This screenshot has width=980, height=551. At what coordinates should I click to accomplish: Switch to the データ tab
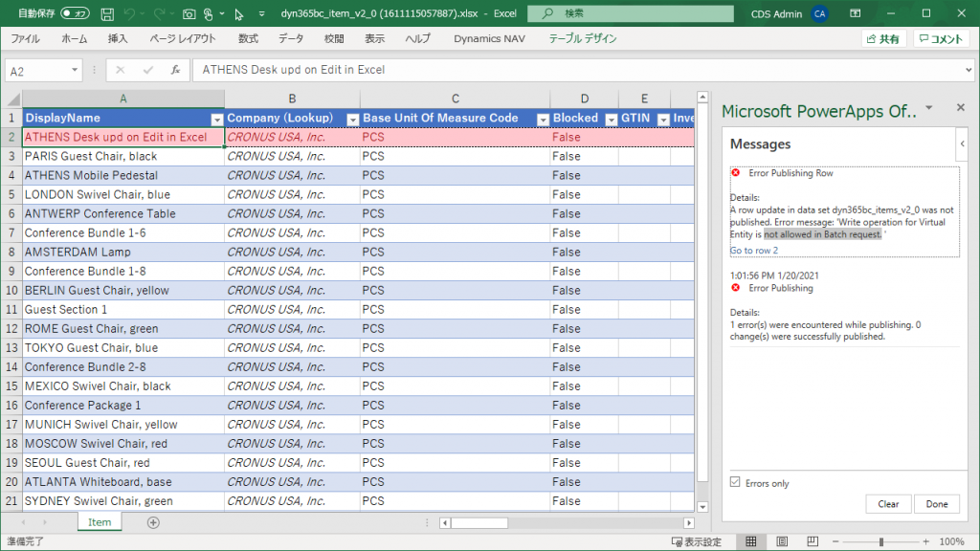pos(291,38)
